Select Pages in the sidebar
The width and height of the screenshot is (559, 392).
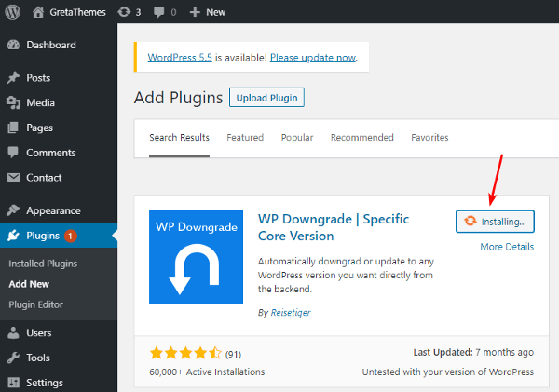(x=39, y=128)
